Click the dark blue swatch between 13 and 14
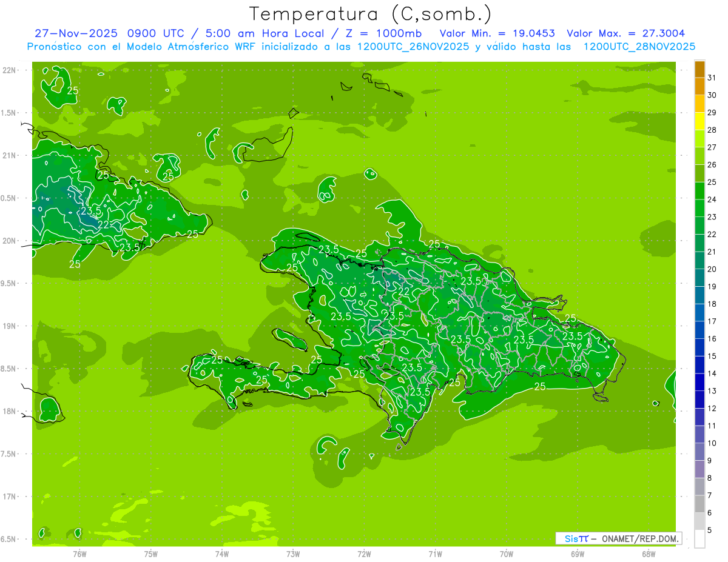This screenshot has height=562, width=728. (x=699, y=382)
